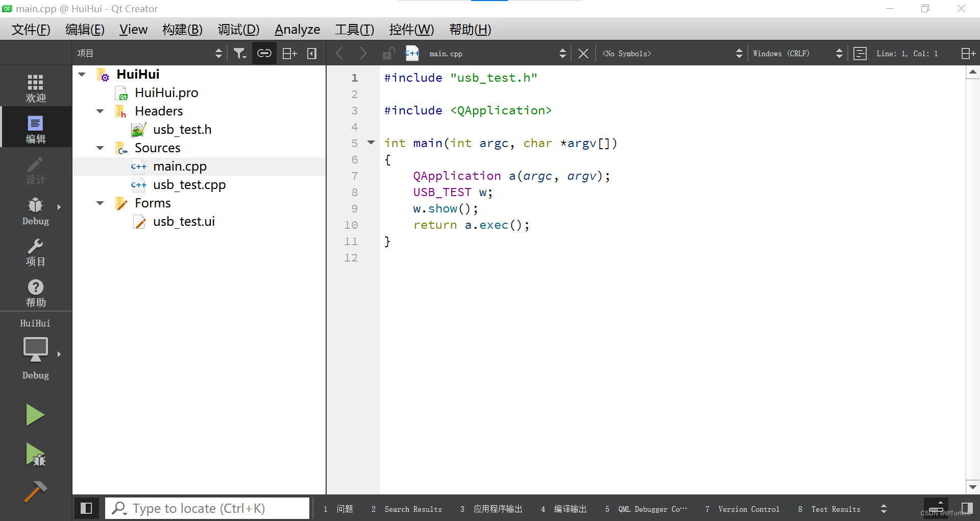The image size is (980, 521).
Task: Open the 构建(B) build menu
Action: [182, 30]
